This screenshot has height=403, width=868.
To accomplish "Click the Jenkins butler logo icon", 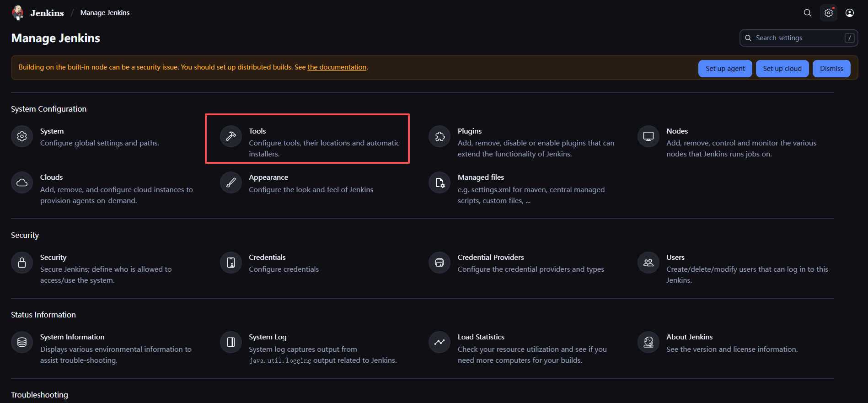I will (18, 12).
